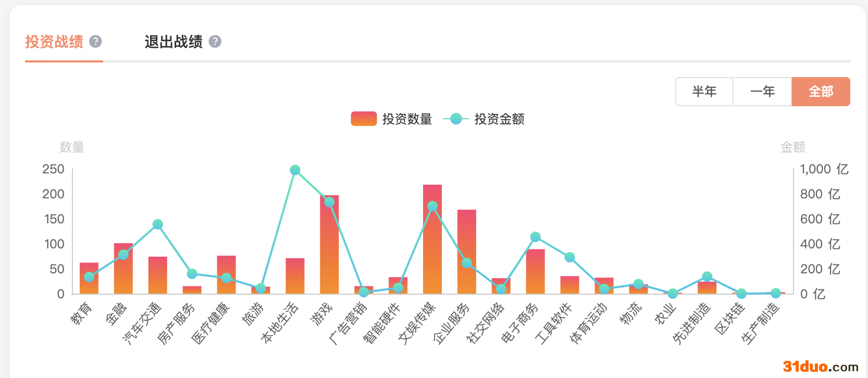
Task: Click help icon beside 投资战绩 tab
Action: pyautogui.click(x=95, y=42)
